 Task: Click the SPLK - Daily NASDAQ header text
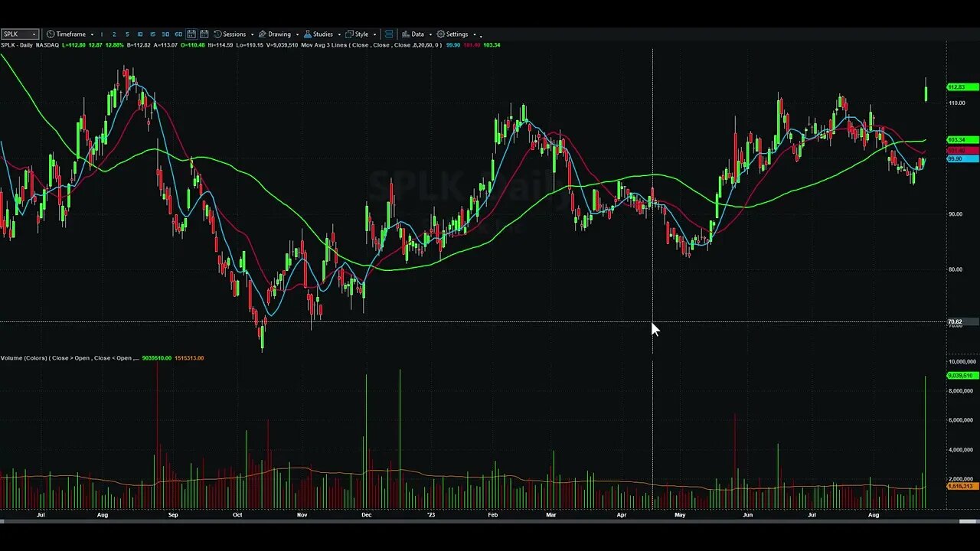point(30,45)
